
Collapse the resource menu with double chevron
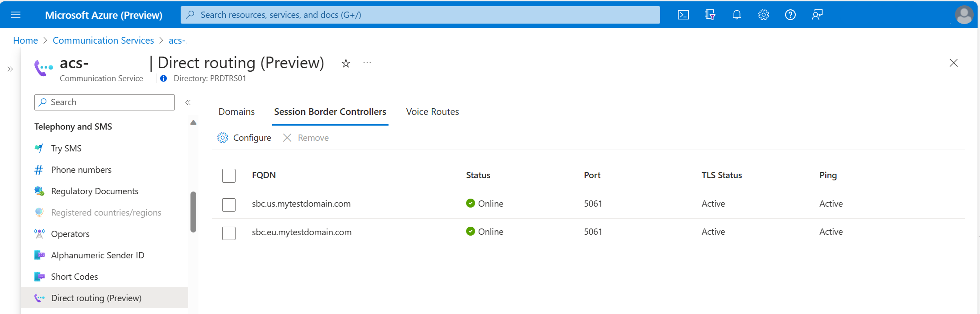coord(188,102)
